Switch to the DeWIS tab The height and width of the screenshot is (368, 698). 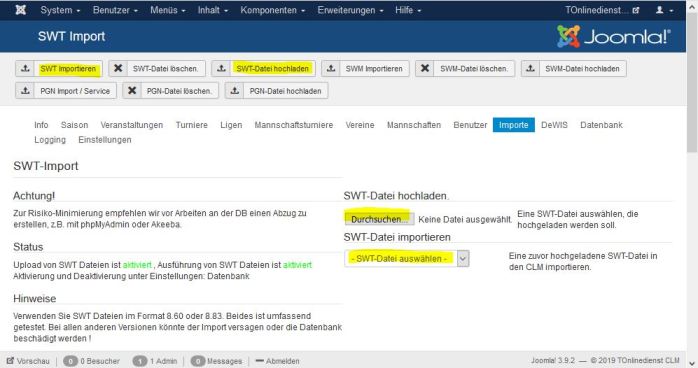(x=554, y=125)
